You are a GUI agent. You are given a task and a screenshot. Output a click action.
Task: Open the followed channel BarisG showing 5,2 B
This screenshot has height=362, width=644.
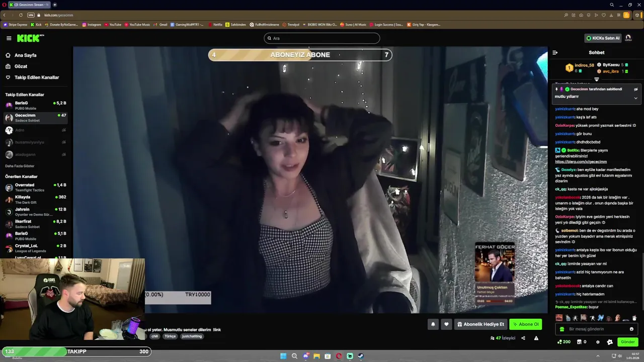coord(35,105)
